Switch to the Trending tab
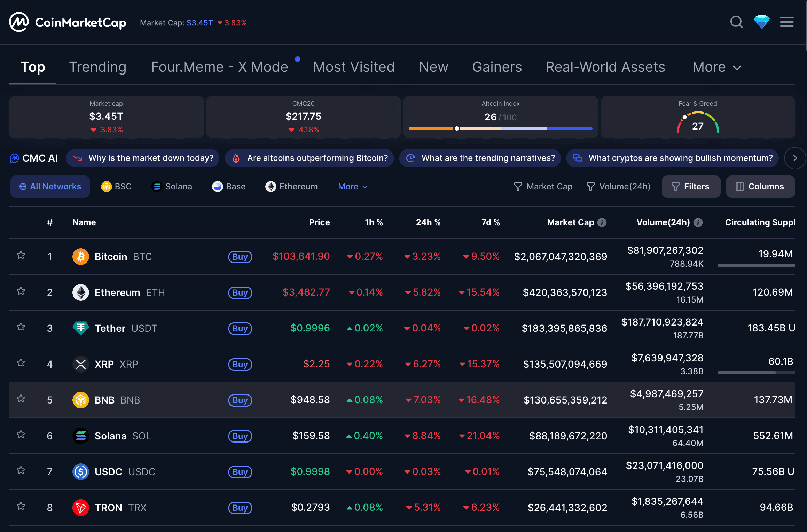The height and width of the screenshot is (532, 807). point(98,67)
